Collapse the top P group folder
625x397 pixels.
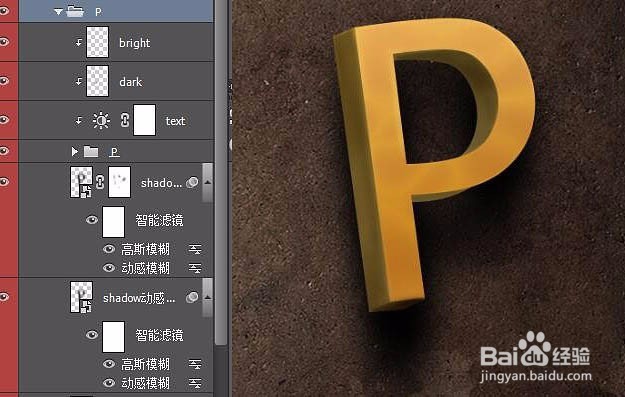(x=58, y=12)
